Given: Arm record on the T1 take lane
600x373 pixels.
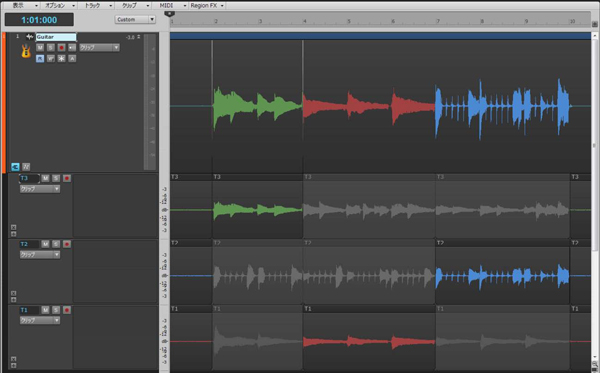Looking at the screenshot, I should pyautogui.click(x=67, y=310).
